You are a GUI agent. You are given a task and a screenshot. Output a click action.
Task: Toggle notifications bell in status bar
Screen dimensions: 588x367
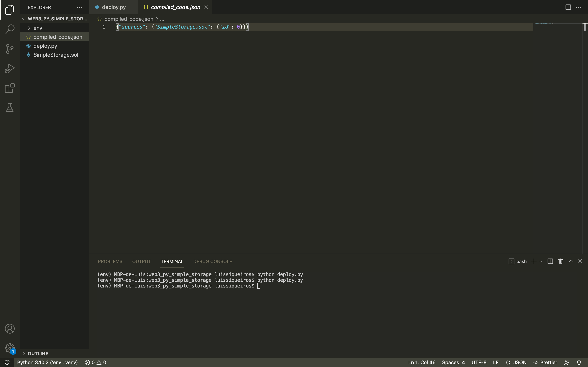click(579, 362)
